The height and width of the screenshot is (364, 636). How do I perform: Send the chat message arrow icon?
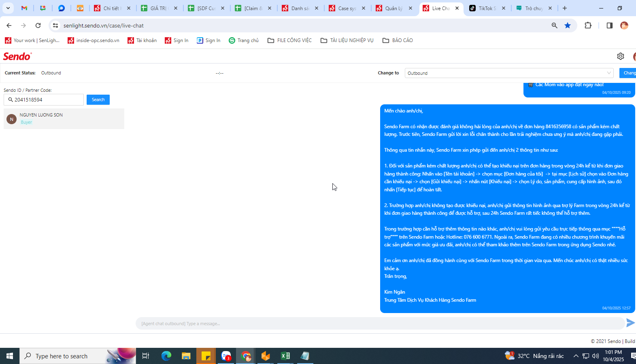630,323
